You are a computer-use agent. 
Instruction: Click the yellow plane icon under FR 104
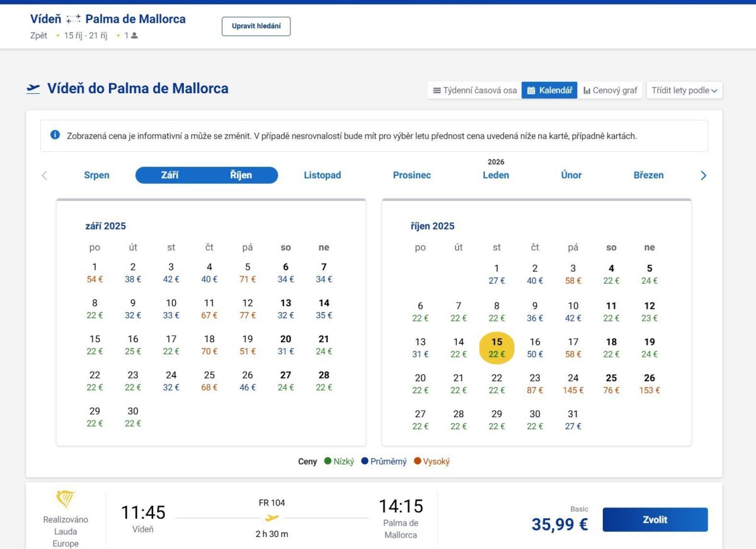pos(272,518)
